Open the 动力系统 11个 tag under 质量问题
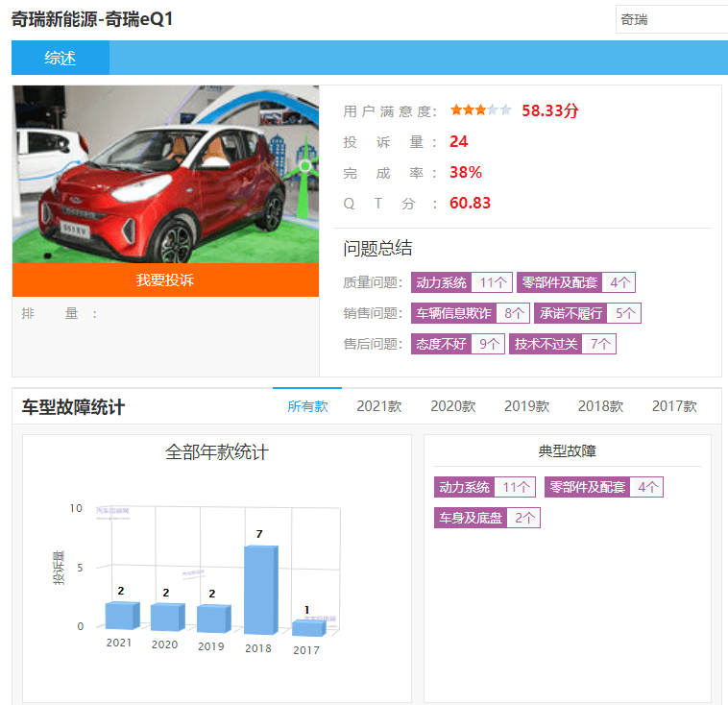Image resolution: width=728 pixels, height=705 pixels. (x=462, y=282)
